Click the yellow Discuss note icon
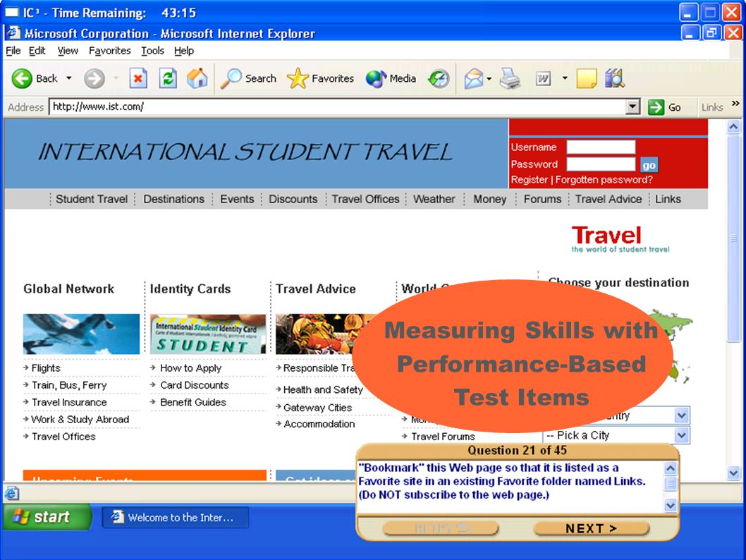746x560 pixels. pyautogui.click(x=586, y=78)
